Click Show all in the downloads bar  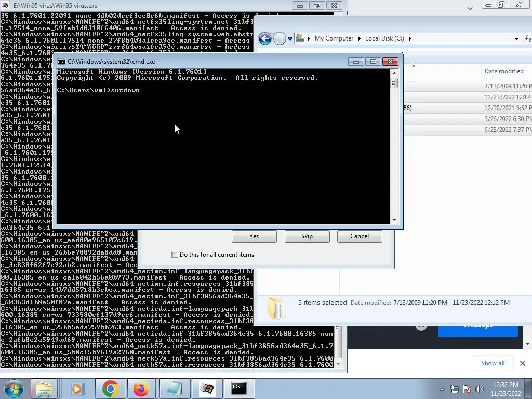pyautogui.click(x=493, y=363)
